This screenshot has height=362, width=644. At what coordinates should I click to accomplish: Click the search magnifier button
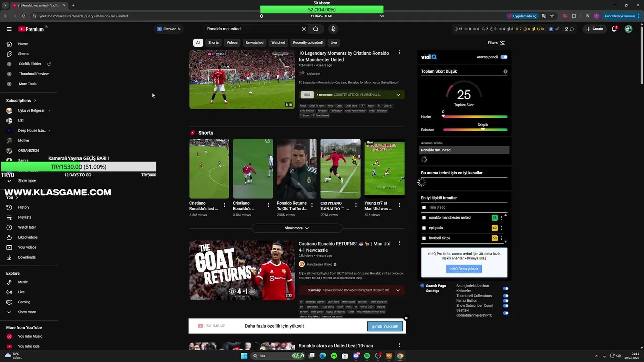click(316, 29)
